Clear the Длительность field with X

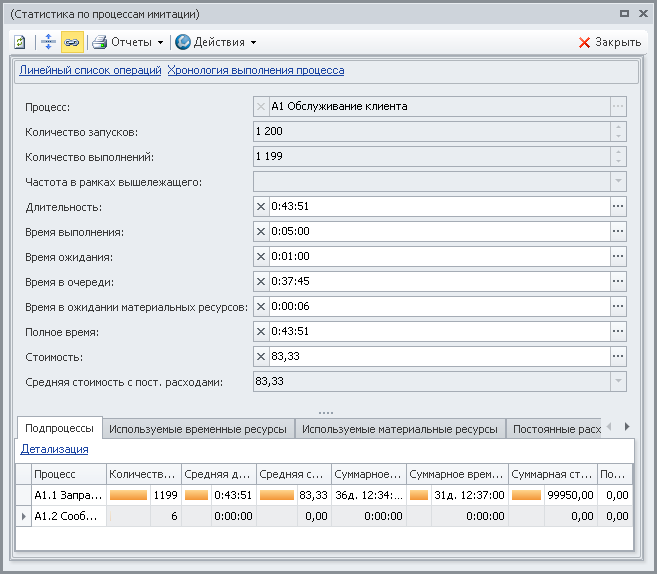pos(261,207)
